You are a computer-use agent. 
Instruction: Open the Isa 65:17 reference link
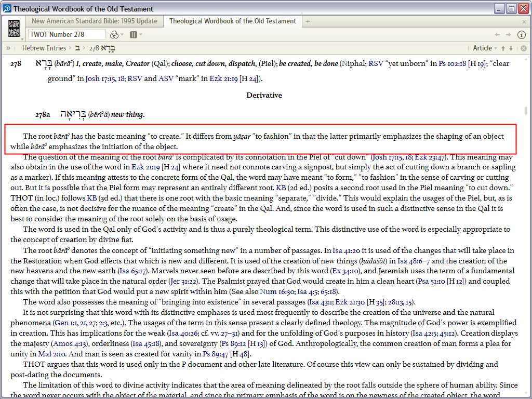[x=133, y=271]
